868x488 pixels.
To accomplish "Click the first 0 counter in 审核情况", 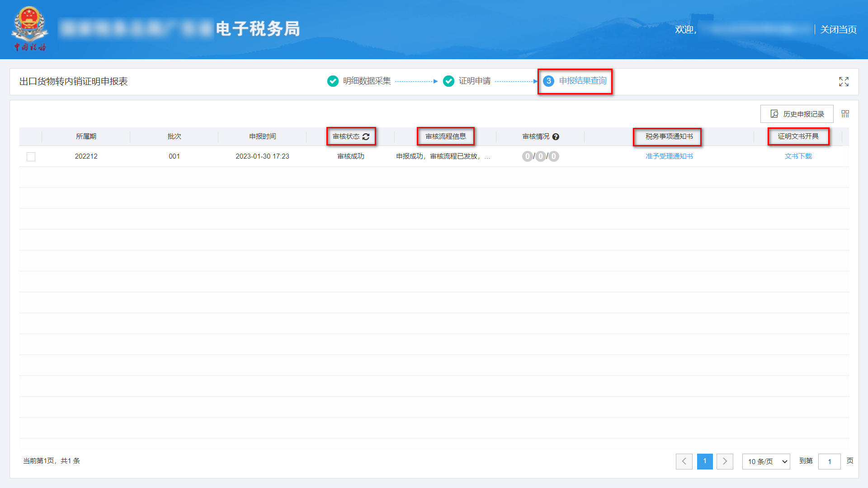I will [x=527, y=156].
